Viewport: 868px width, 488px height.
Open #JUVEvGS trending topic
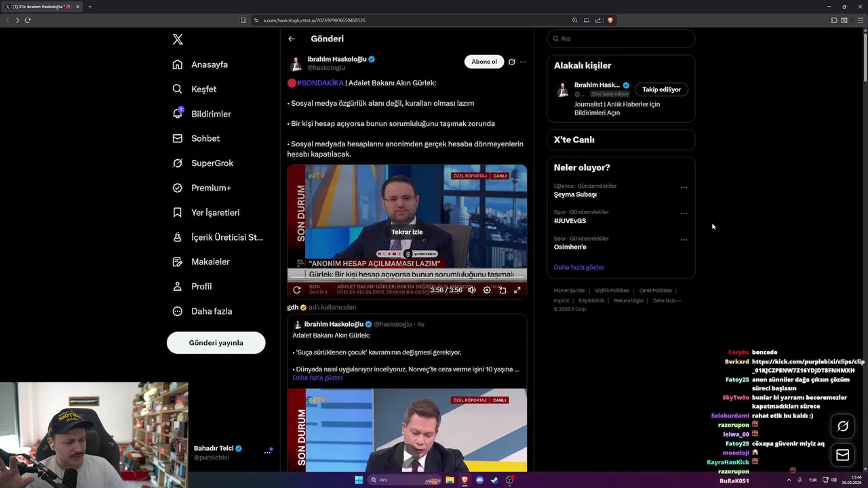570,220
